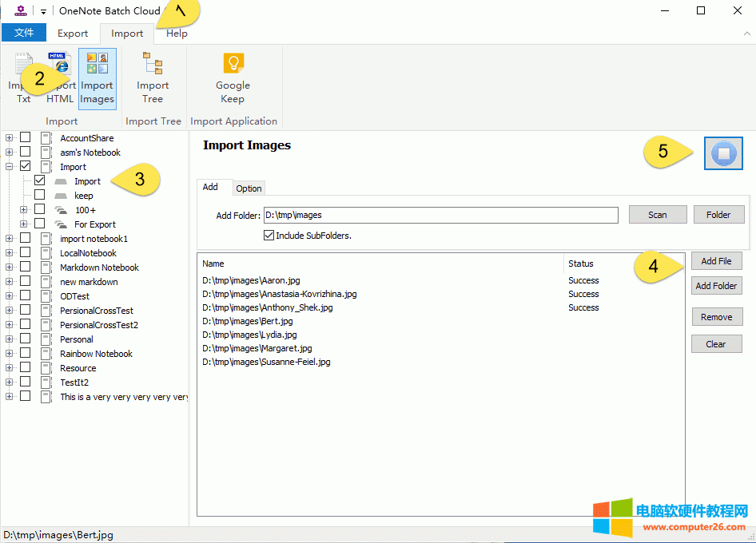Open the Import Tree tool
Image resolution: width=756 pixels, height=543 pixels.
(x=153, y=77)
